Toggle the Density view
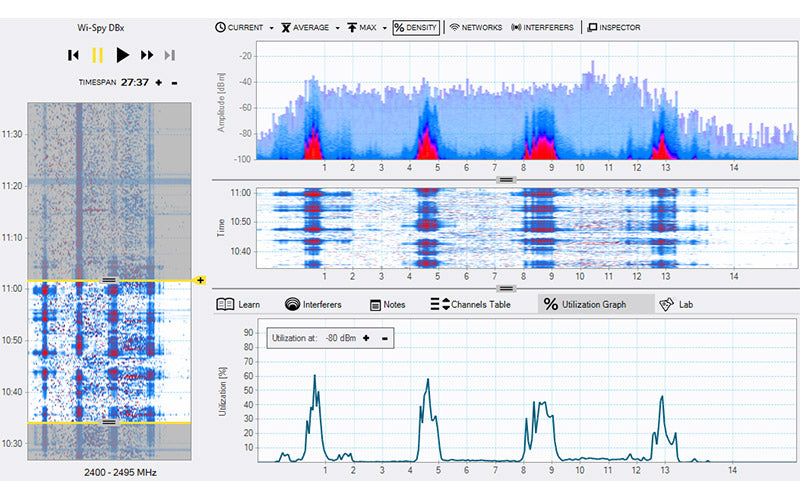This screenshot has height=500, width=800. point(416,27)
